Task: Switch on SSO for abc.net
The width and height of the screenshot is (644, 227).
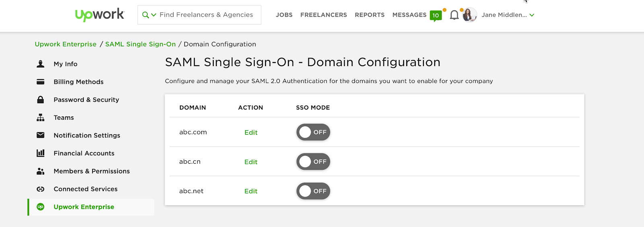Action: pos(313,191)
